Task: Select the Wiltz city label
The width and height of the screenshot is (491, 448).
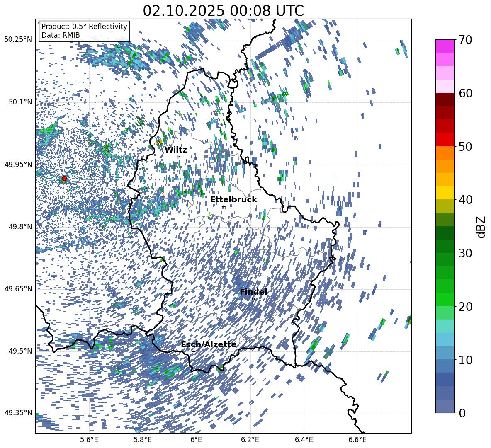Action: point(176,150)
